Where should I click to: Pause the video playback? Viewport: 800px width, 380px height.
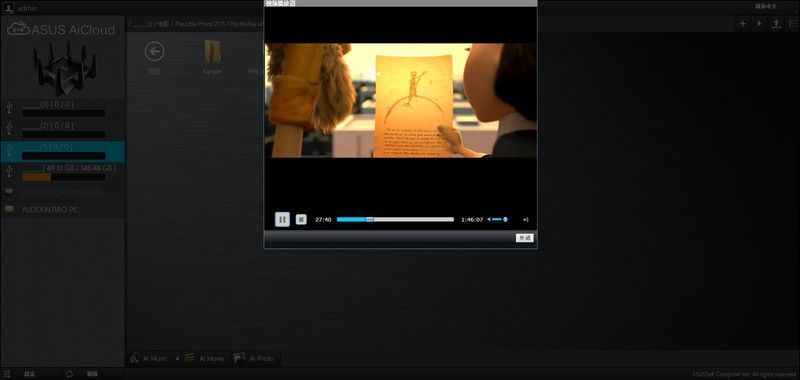pyautogui.click(x=282, y=219)
